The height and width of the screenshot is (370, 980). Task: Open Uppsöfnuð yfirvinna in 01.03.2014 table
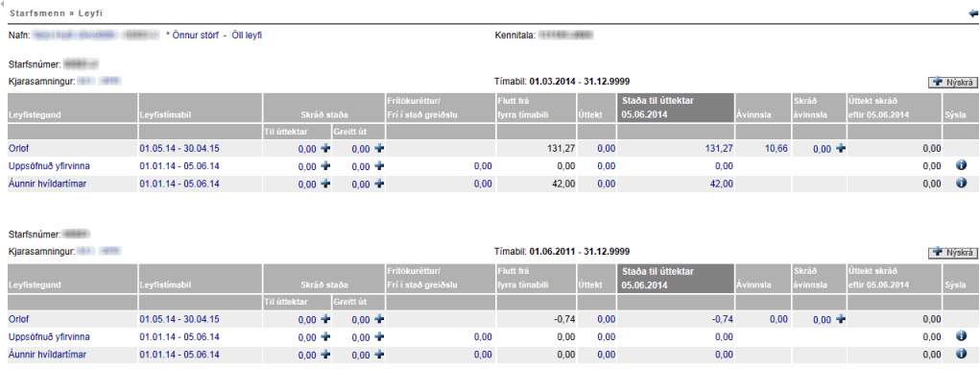pos(49,166)
